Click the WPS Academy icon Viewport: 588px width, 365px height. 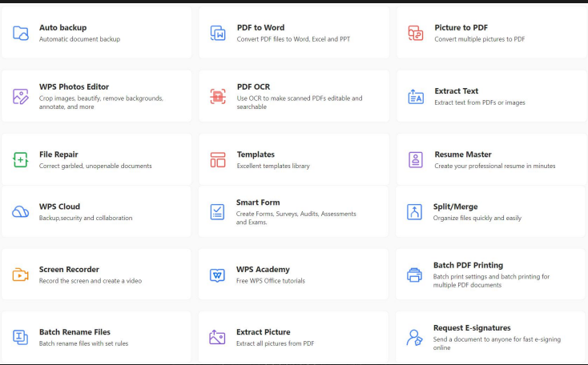[218, 275]
